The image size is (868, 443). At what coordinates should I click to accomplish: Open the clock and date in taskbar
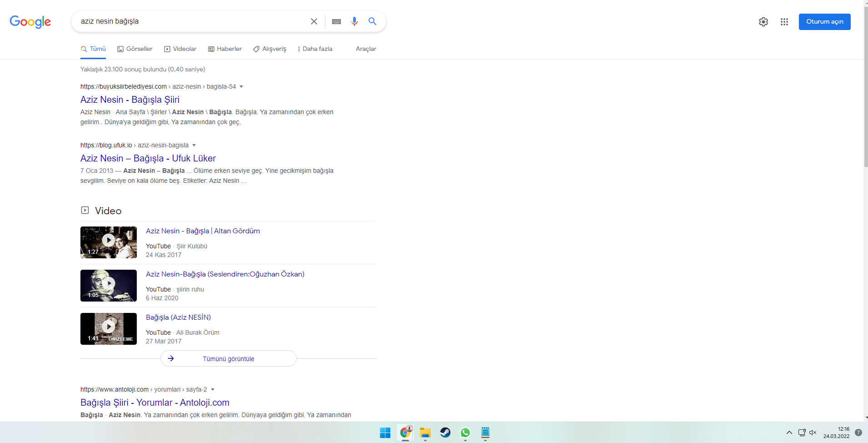(x=836, y=433)
